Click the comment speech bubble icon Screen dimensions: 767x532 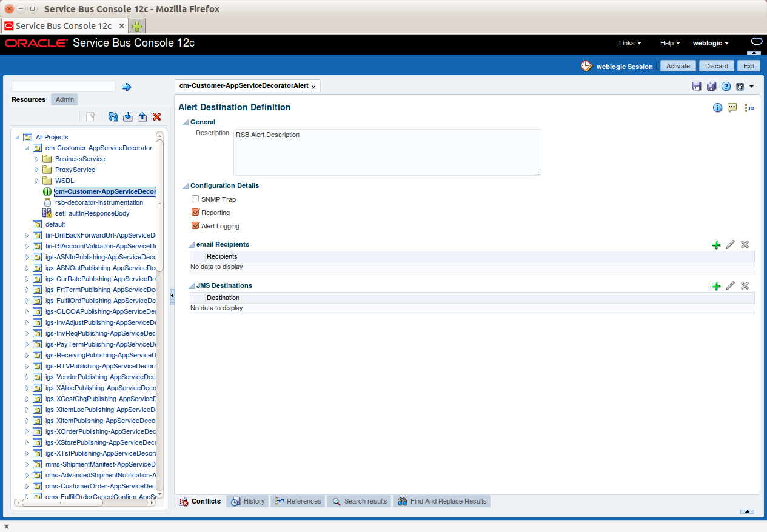tap(732, 108)
